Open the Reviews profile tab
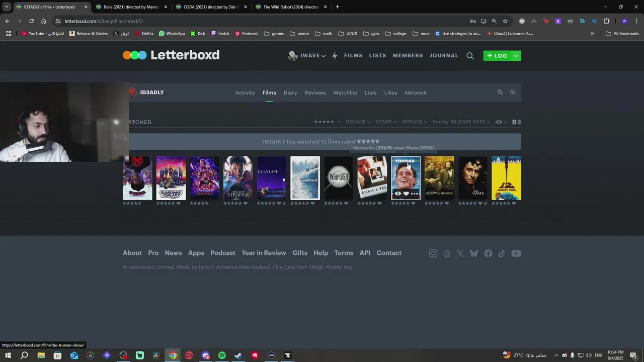 (x=315, y=93)
